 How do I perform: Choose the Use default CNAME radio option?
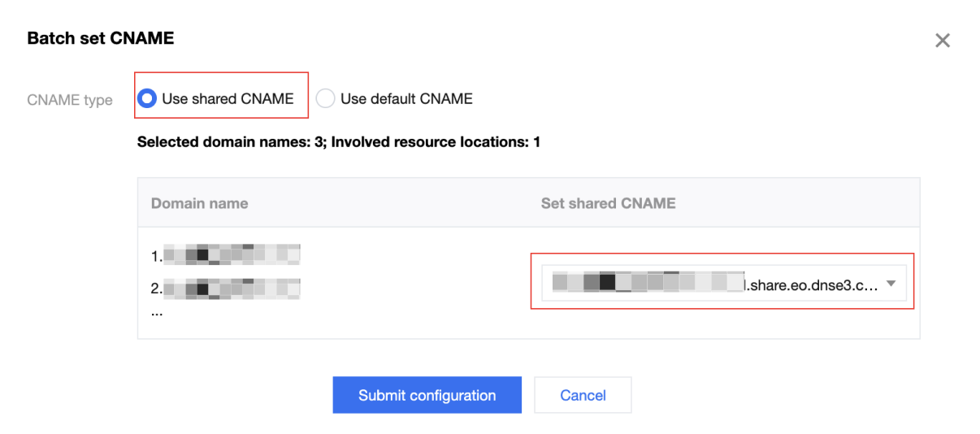coord(325,99)
